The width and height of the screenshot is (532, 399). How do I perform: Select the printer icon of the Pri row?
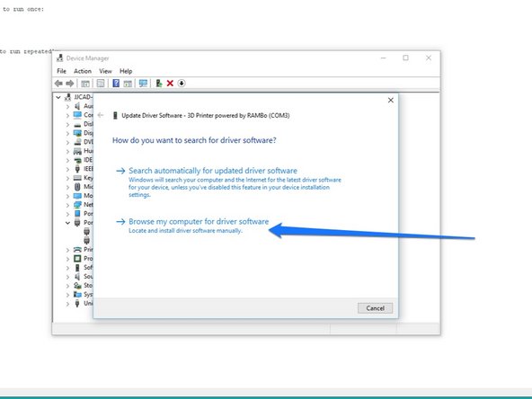click(x=77, y=250)
